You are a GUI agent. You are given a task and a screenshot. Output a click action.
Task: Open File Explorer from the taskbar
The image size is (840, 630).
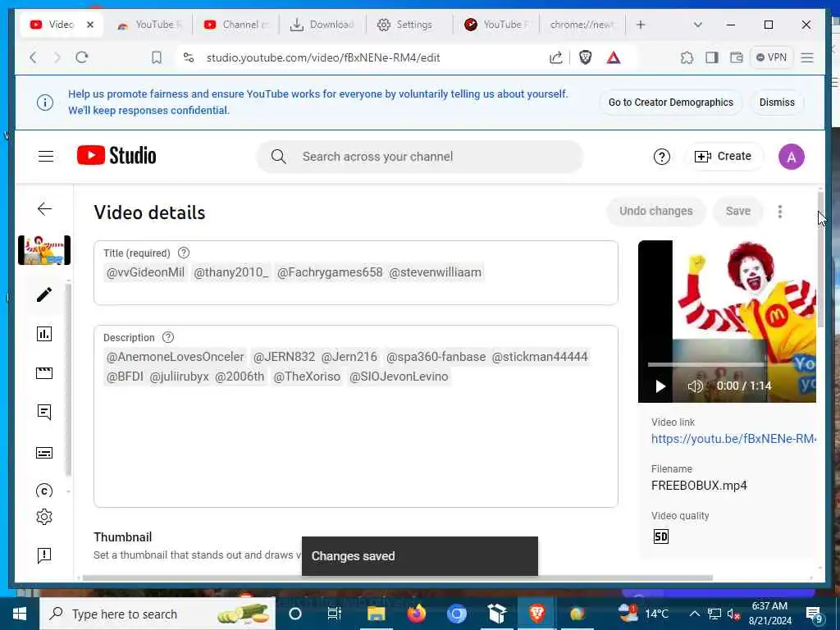[376, 614]
